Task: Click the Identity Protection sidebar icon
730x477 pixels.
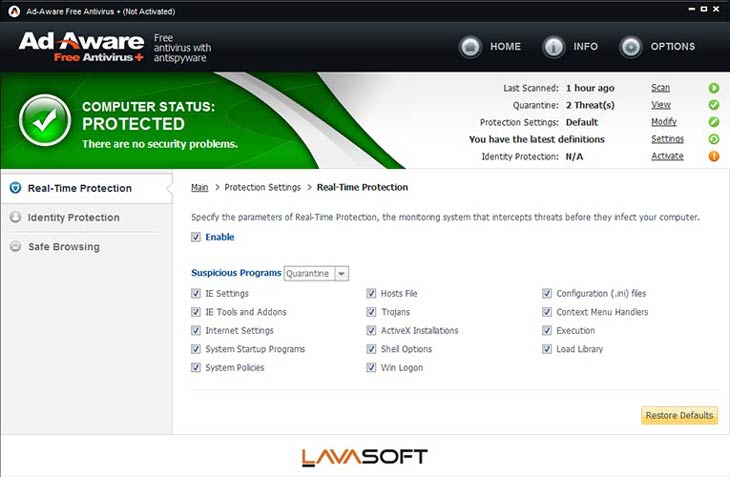Action: coord(15,217)
